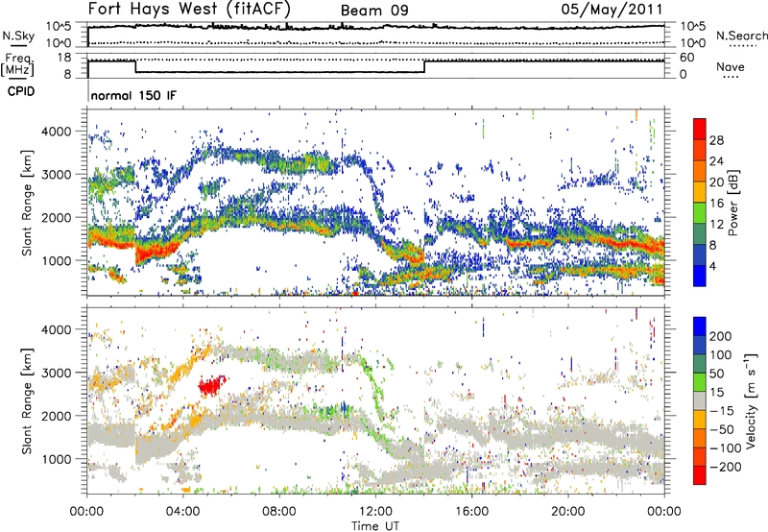Click the '20:00' time tick label
This screenshot has height=532, width=768.
pyautogui.click(x=568, y=512)
